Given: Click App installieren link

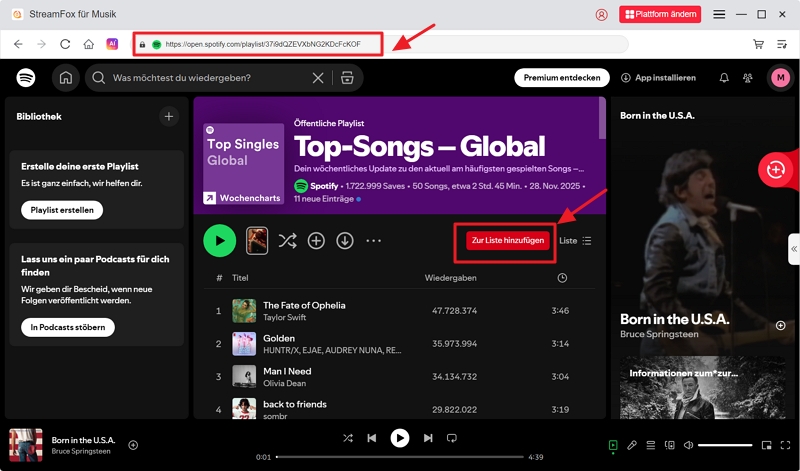Looking at the screenshot, I should pyautogui.click(x=658, y=78).
